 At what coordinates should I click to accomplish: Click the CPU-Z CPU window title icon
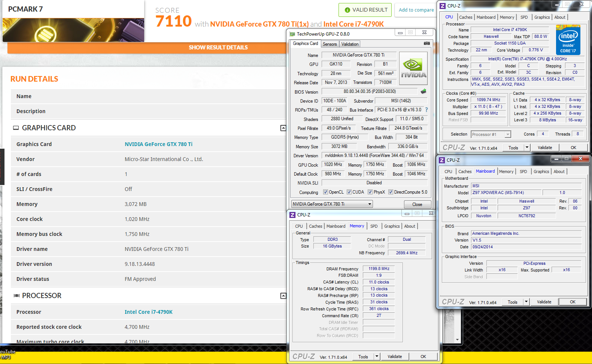coord(442,6)
